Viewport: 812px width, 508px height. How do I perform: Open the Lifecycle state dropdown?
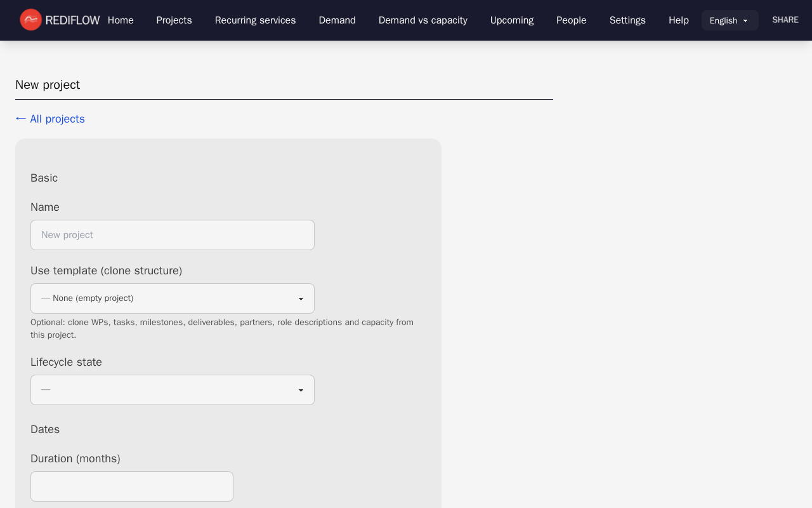click(173, 390)
